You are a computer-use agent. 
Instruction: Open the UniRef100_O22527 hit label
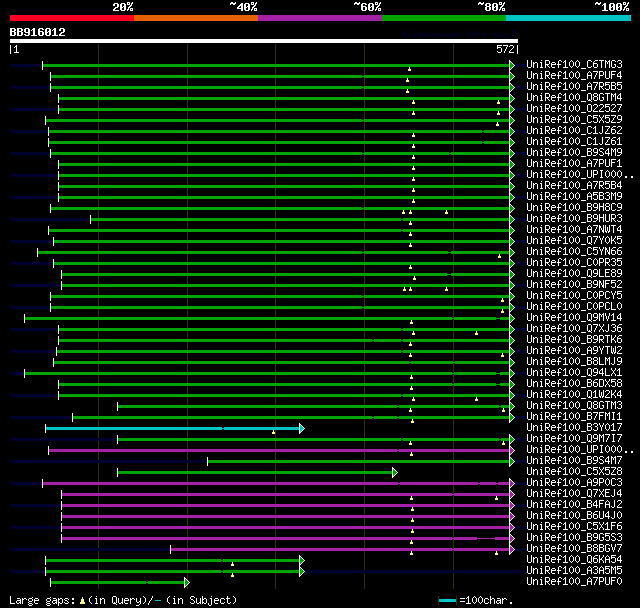click(x=574, y=109)
